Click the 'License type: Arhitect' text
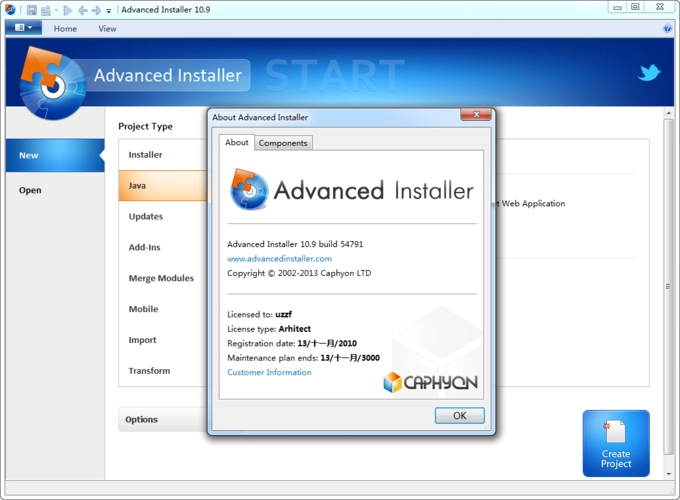The image size is (680, 500). point(269,329)
